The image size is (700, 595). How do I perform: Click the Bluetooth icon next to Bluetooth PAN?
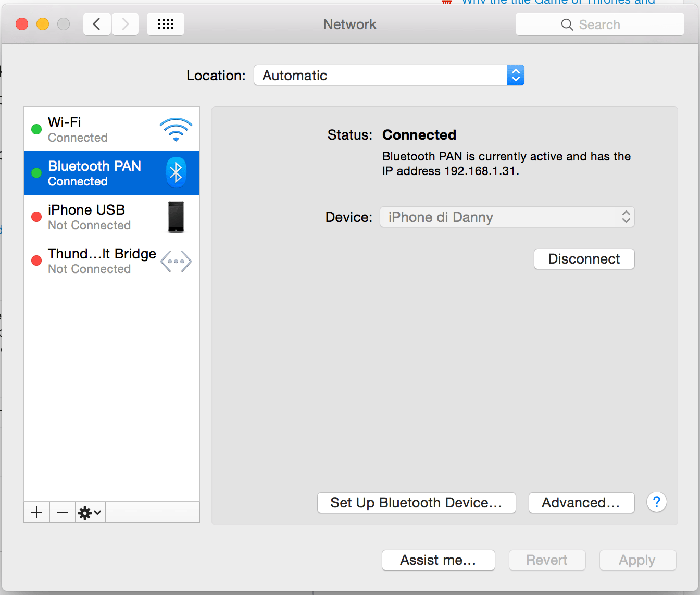[x=176, y=172]
